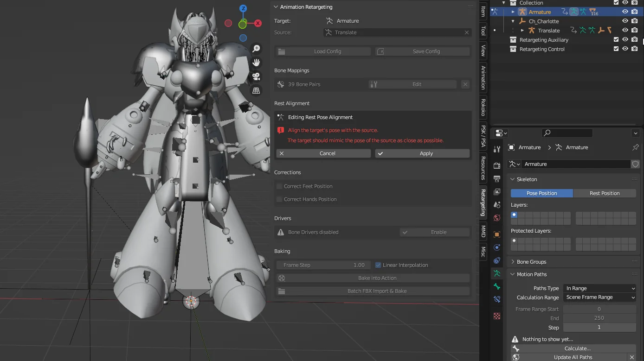Open the Calculation Range dropdown
This screenshot has height=361, width=644.
[x=599, y=298]
